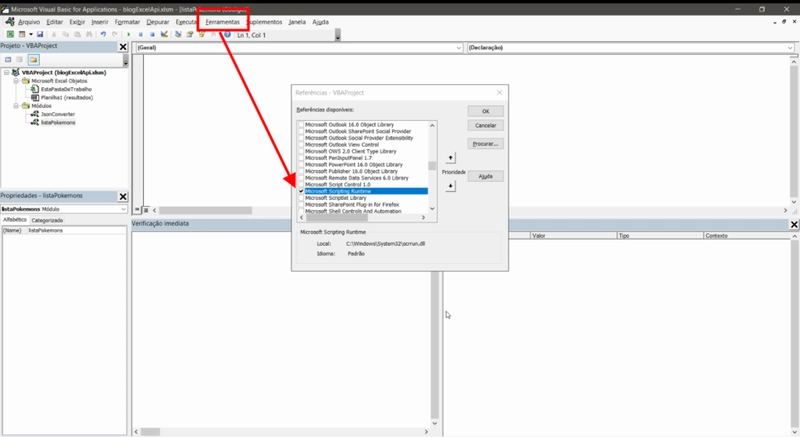Click the references list horizontal scrollbar thumb

click(x=337, y=218)
